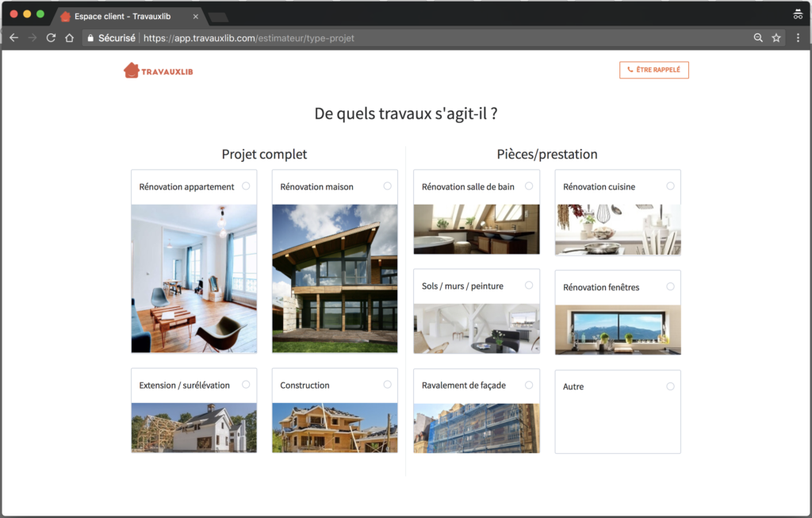Click the wooden house construction photo
This screenshot has height=518, width=812.
click(x=335, y=428)
